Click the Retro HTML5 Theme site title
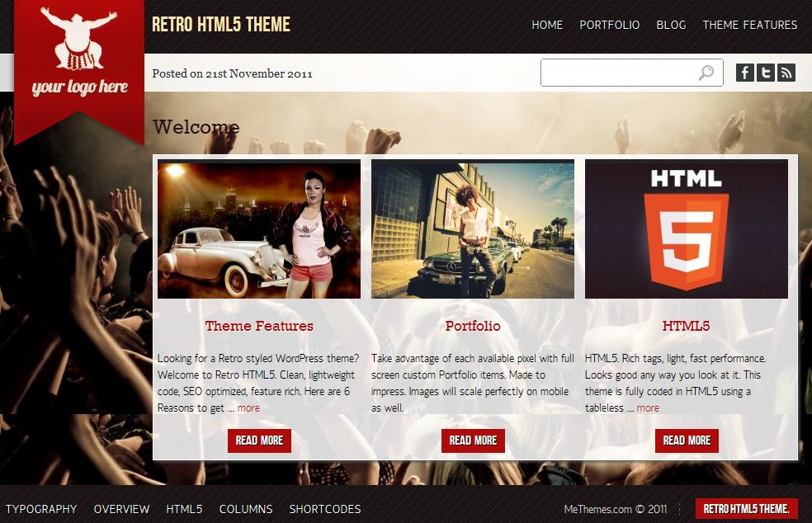This screenshot has width=812, height=523. point(221,25)
